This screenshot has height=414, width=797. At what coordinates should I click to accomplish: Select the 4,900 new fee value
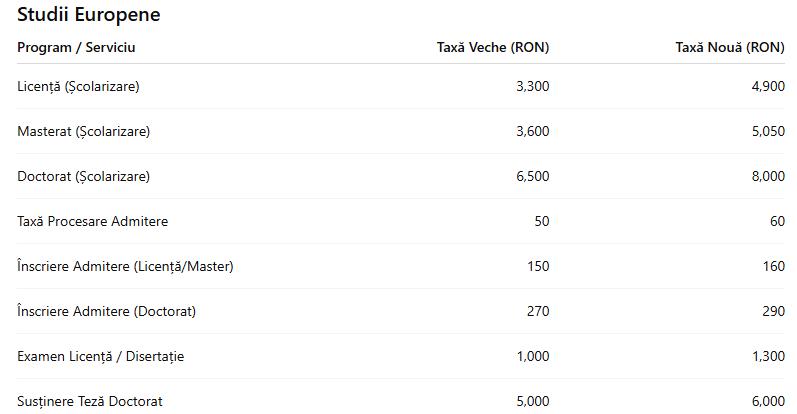point(767,86)
